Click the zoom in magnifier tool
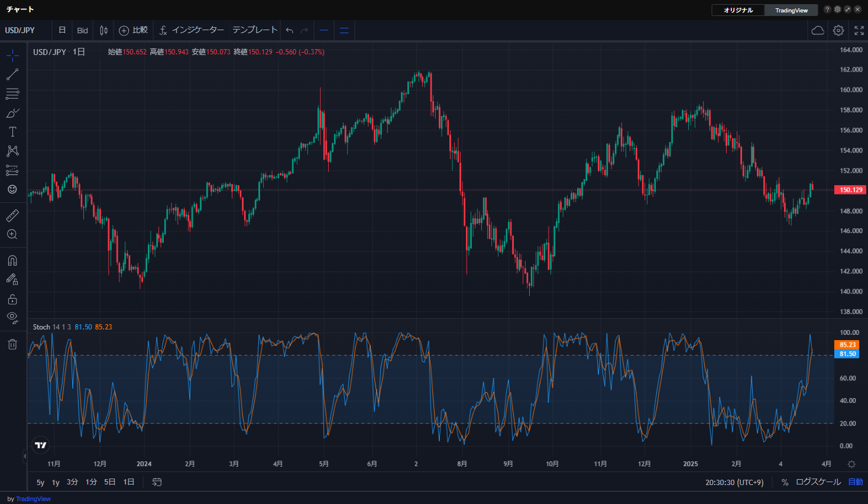Image resolution: width=868 pixels, height=504 pixels. (12, 234)
